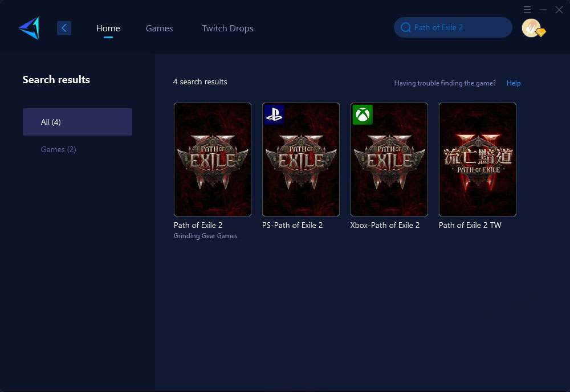Click the search magnifier icon
The width and height of the screenshot is (570, 392).
[x=405, y=27]
